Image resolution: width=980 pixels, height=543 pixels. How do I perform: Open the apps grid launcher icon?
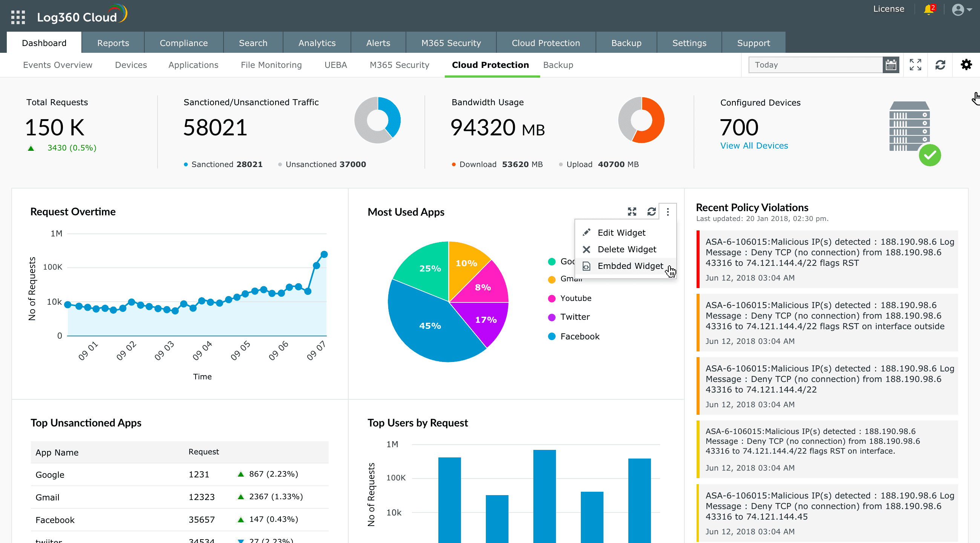tap(18, 17)
